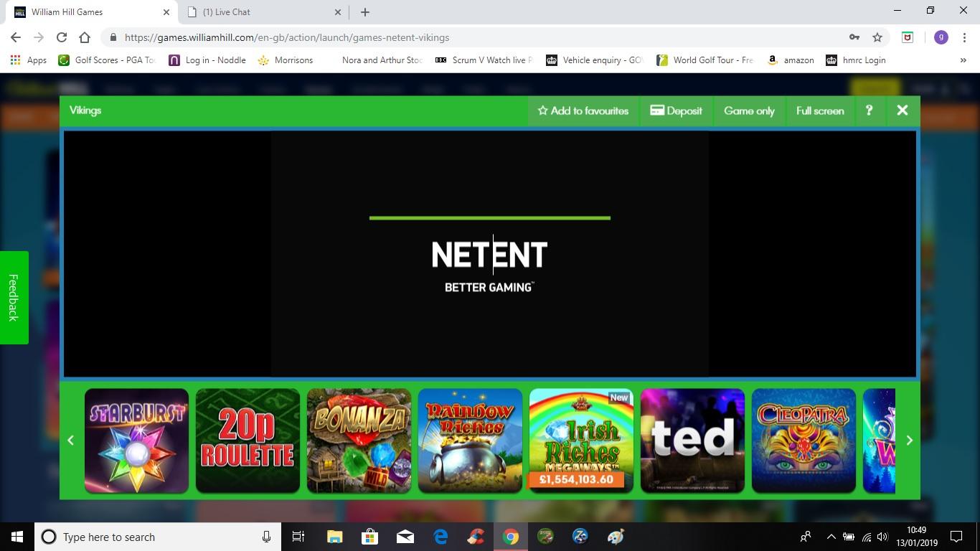
Task: Open the Rainbow Riches game thumbnail
Action: [x=470, y=441]
